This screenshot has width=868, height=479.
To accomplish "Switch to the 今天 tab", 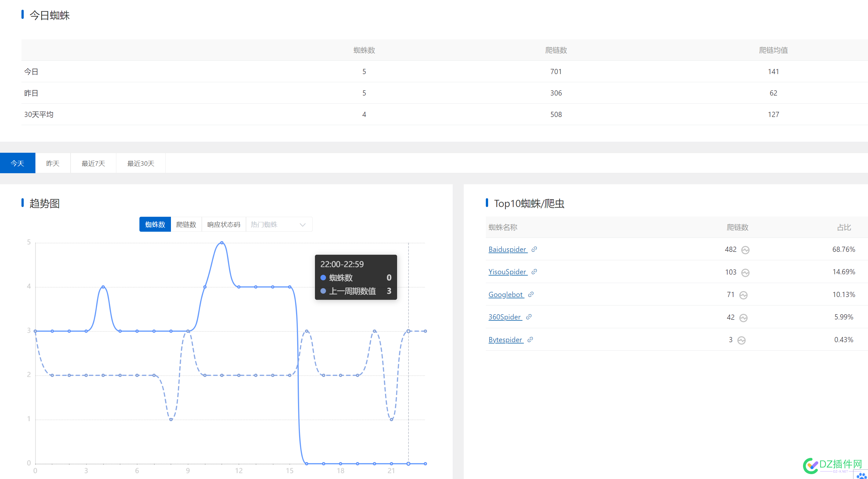I will (18, 163).
